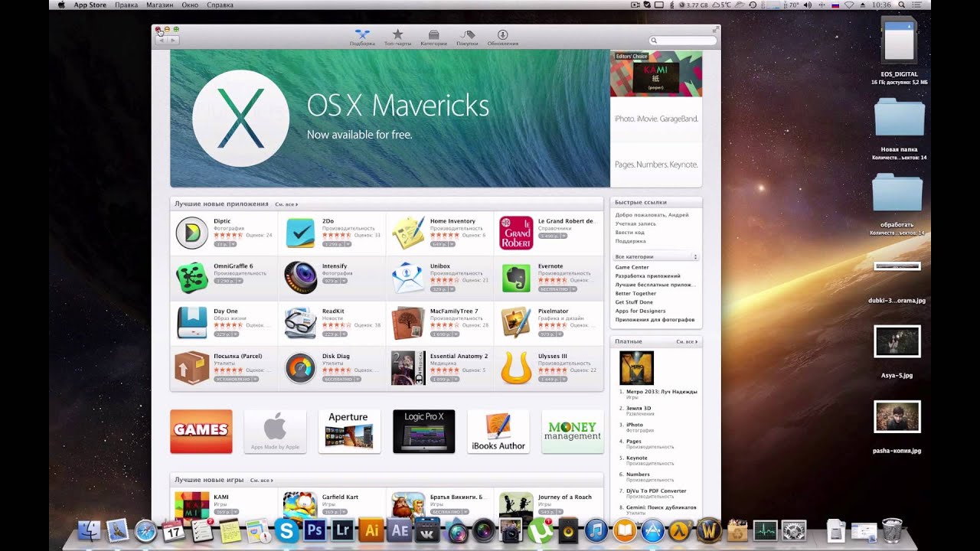Open the Справка menu
This screenshot has width=980, height=551.
pos(220,5)
